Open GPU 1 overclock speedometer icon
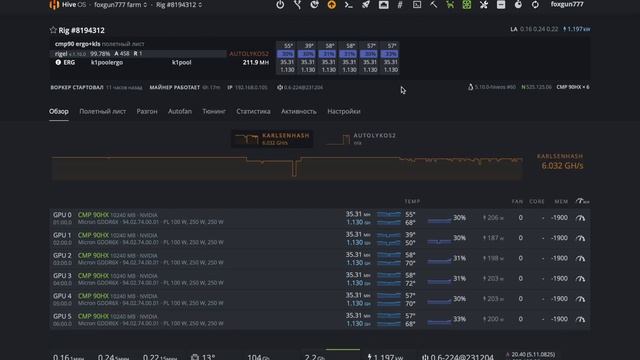The image size is (640, 360). click(x=580, y=238)
